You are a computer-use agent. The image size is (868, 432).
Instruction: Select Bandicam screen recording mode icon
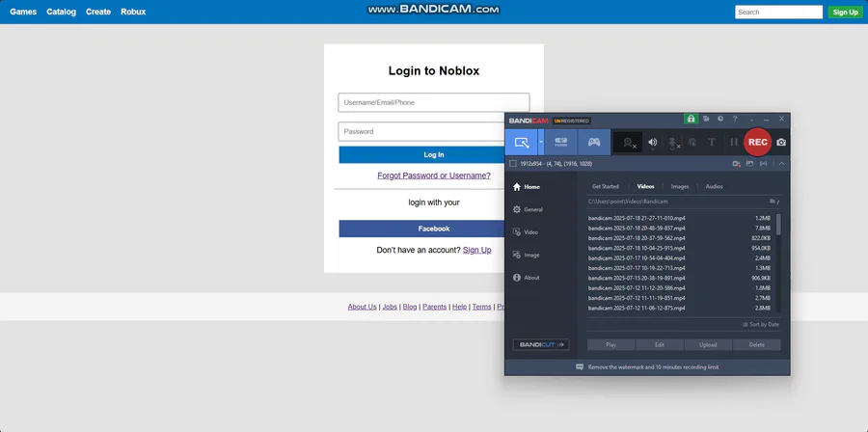pos(521,142)
